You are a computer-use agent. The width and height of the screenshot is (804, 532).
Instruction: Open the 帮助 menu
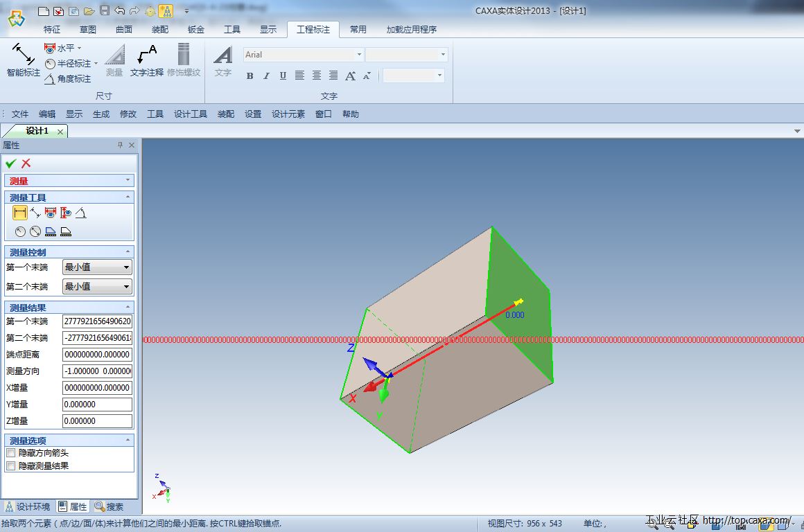pyautogui.click(x=351, y=114)
